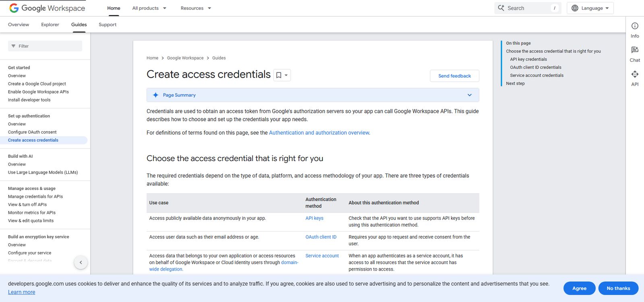Click the Home breadcrumb link
Viewport: 644px width, 302px height.
coord(152,58)
